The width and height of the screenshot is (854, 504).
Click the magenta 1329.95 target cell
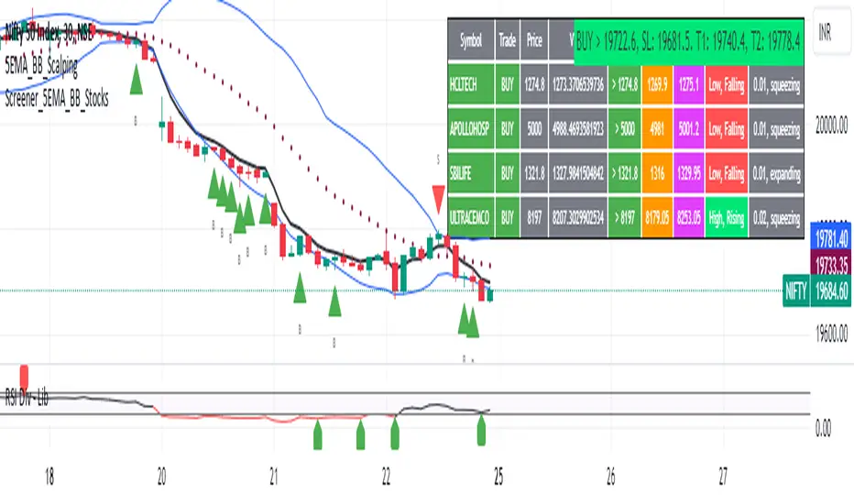[689, 173]
